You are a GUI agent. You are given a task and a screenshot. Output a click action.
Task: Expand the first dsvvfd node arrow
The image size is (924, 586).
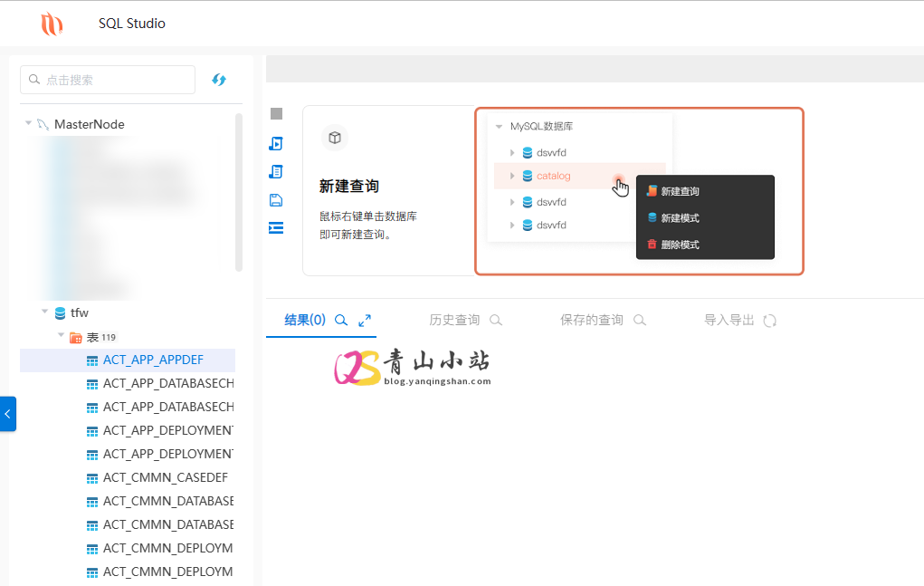coord(512,153)
